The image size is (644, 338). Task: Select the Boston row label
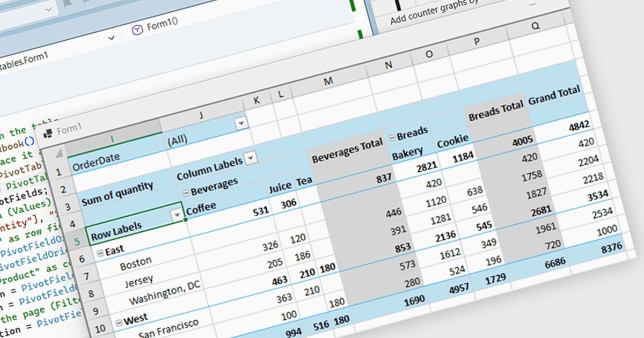click(136, 263)
